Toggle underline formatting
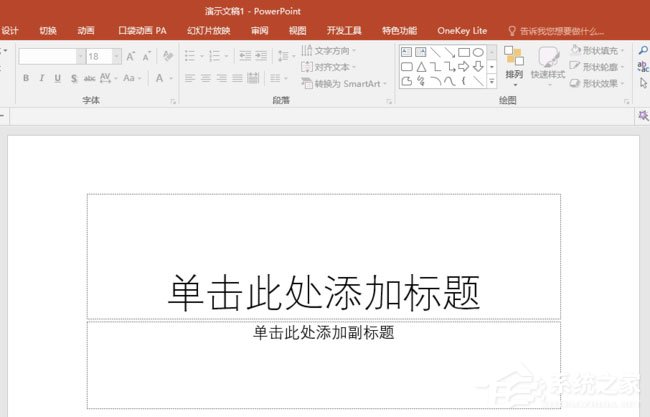This screenshot has height=417, width=650. [x=57, y=78]
